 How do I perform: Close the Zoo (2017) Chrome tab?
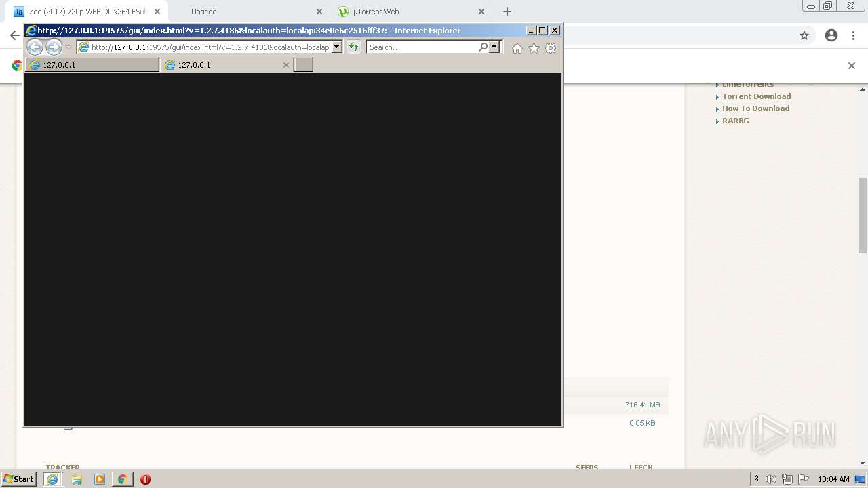[x=157, y=12]
